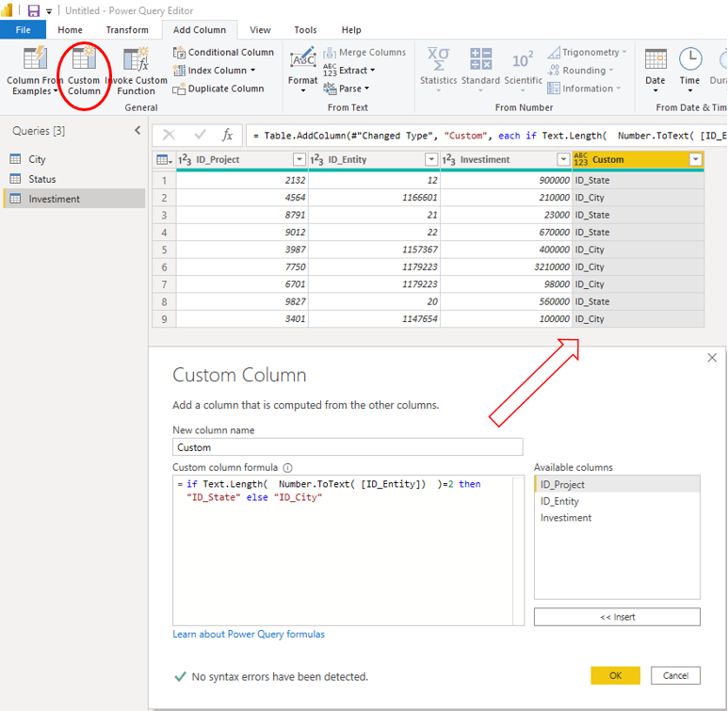This screenshot has height=711, width=728.
Task: Click the New column name field
Action: 348,447
